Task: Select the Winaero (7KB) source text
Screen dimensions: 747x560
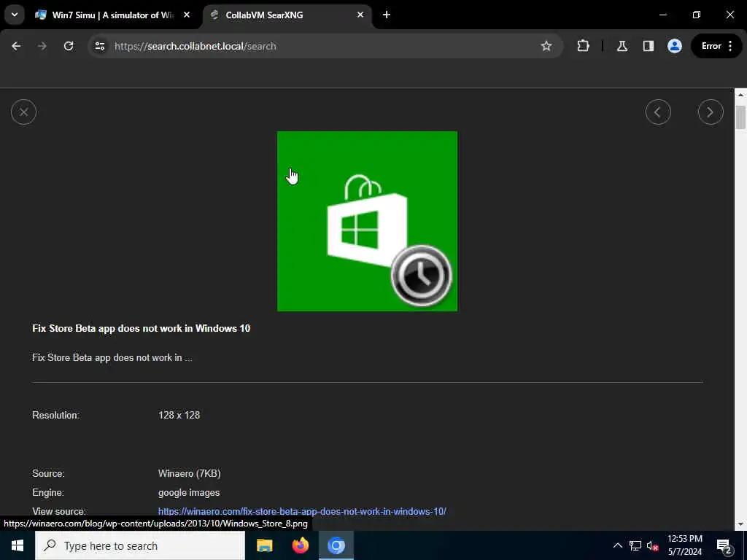Action: [x=189, y=473]
